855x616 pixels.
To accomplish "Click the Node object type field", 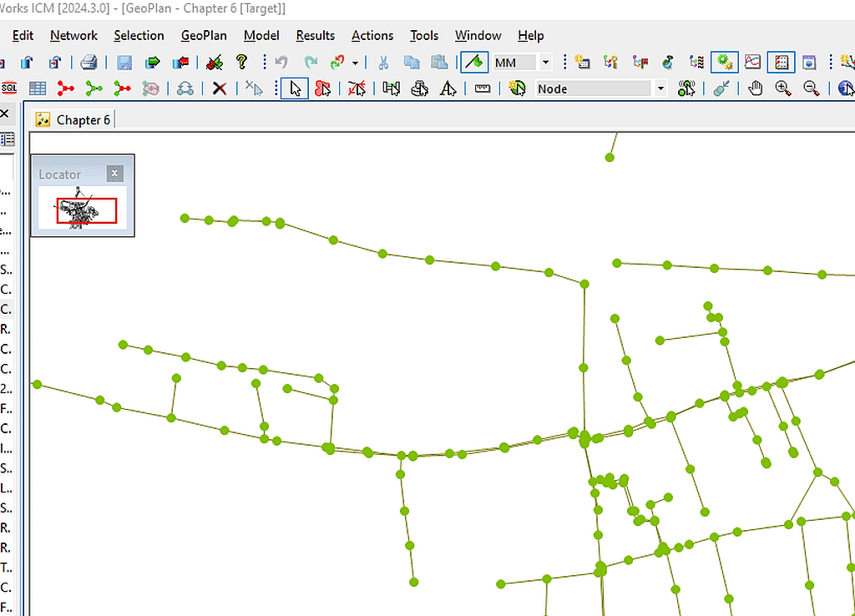I will 594,88.
